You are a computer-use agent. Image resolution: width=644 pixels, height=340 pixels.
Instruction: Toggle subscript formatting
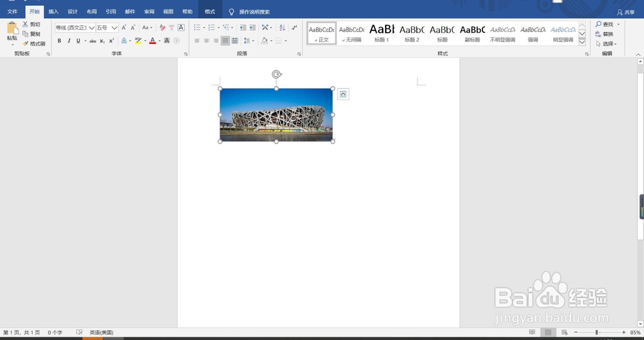(102, 41)
